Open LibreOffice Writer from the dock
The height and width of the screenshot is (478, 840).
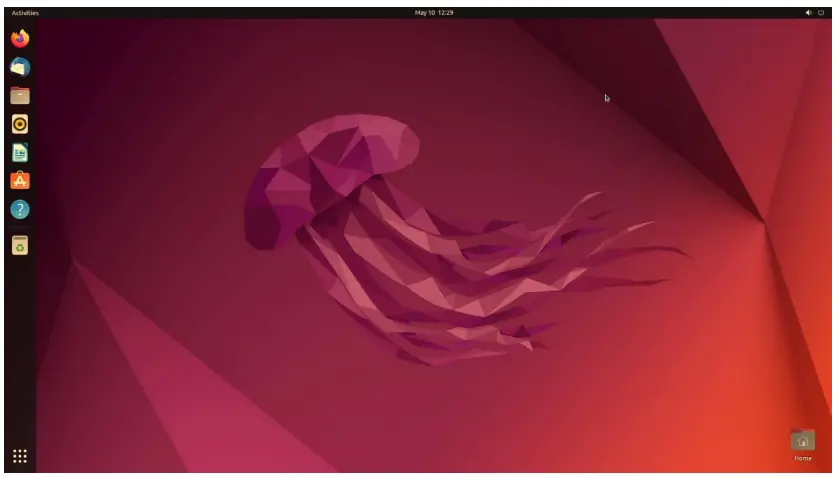20,153
